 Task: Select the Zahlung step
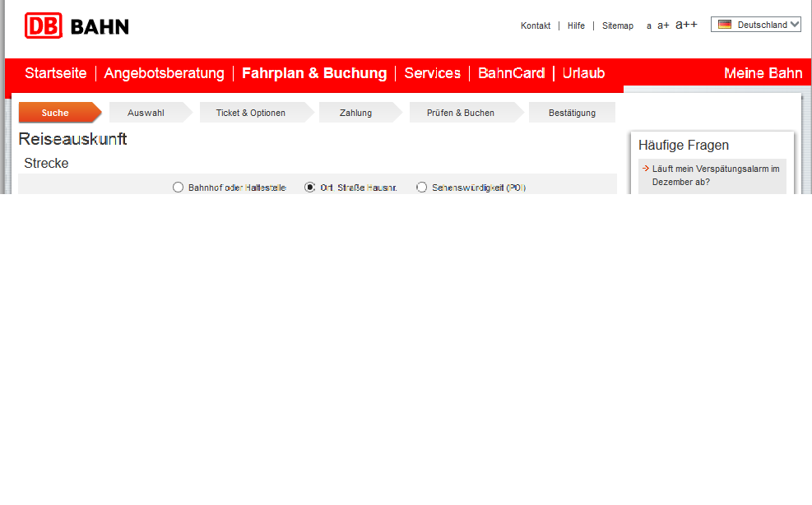click(360, 113)
